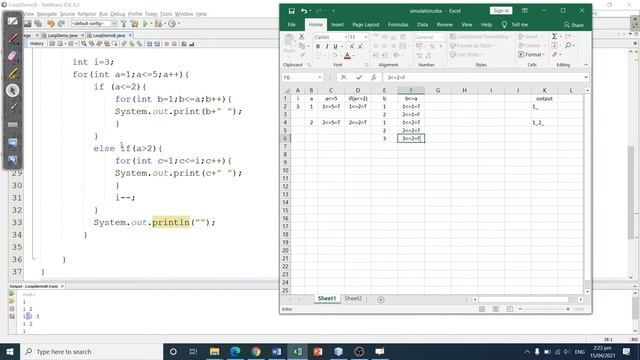Screen dimensions: 640x360
Task: Click the AutoSum sigma icon
Action: tap(554, 37)
